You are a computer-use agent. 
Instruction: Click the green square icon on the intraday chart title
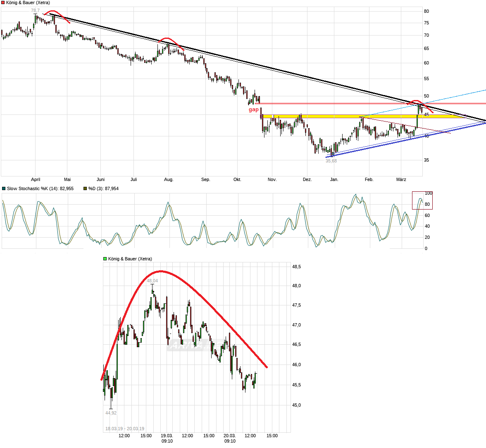pyautogui.click(x=104, y=258)
